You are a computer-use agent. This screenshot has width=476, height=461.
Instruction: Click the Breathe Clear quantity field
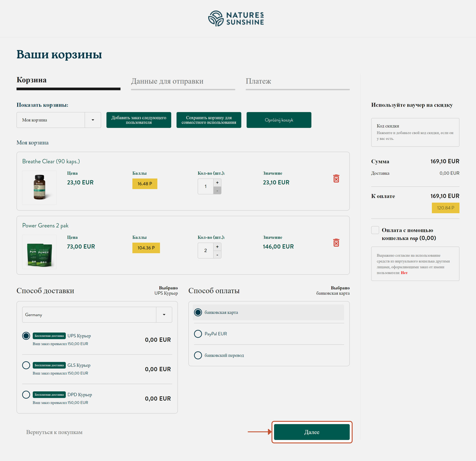[x=206, y=186]
